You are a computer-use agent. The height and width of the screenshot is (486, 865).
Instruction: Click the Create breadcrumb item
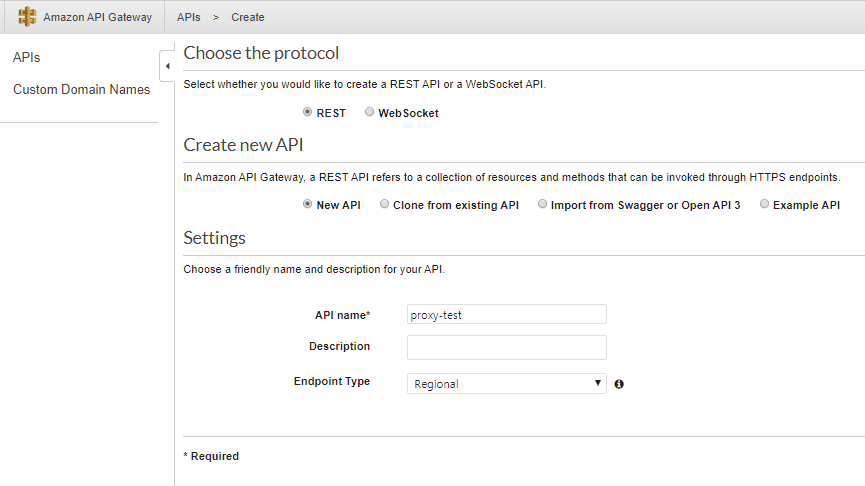point(248,17)
